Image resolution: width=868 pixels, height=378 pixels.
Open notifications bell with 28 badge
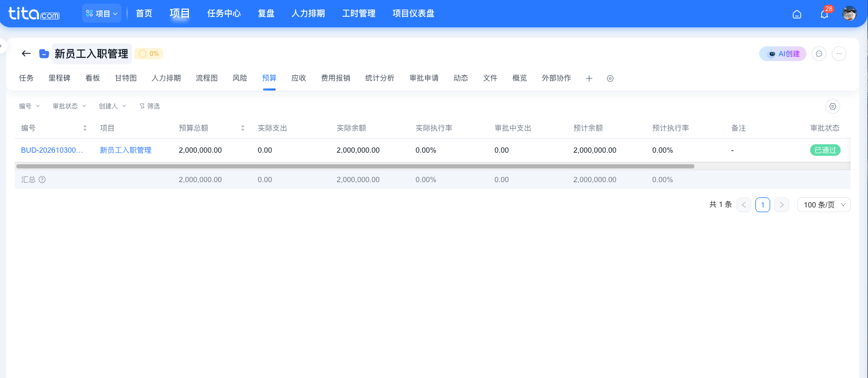tap(824, 14)
